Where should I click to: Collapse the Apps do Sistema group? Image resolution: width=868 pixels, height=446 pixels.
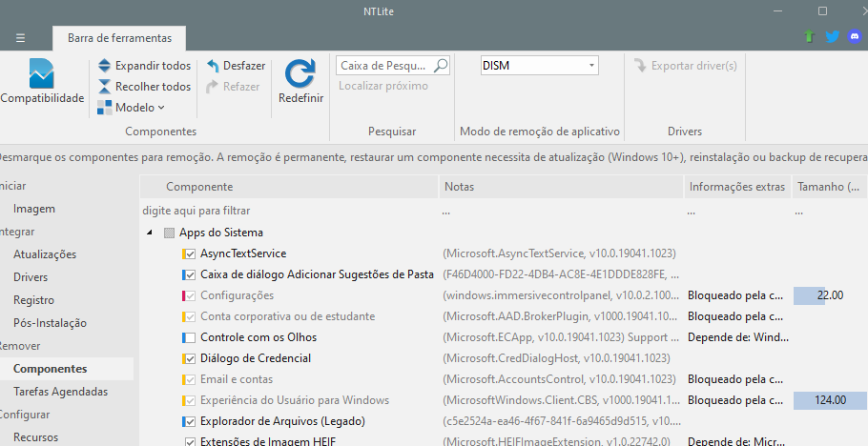(150, 233)
